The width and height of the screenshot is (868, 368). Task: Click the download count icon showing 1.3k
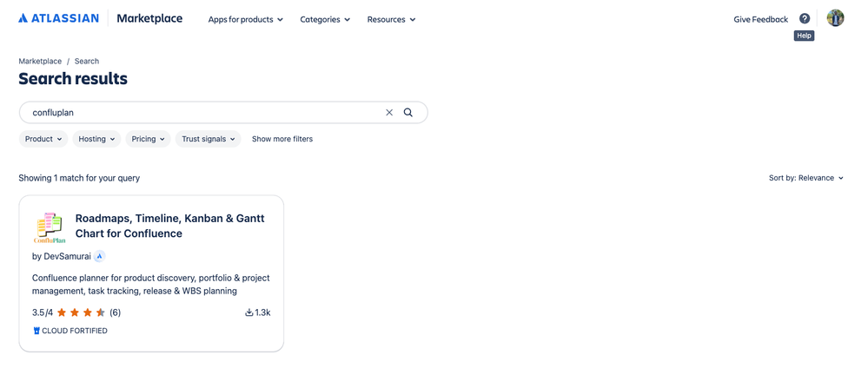click(248, 312)
